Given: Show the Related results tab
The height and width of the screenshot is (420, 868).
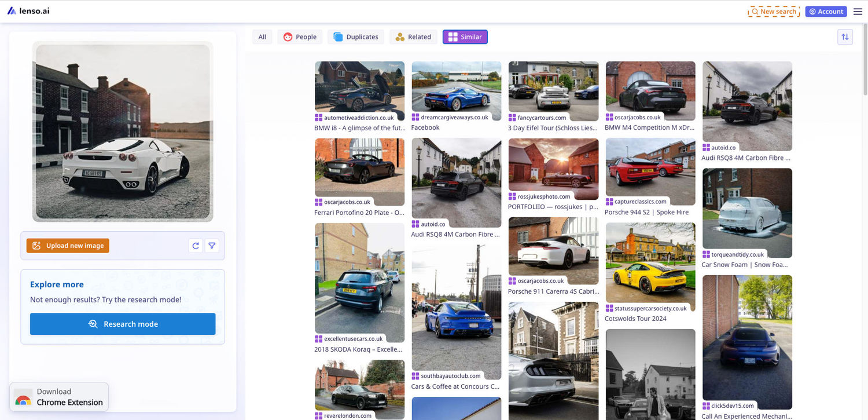Looking at the screenshot, I should pyautogui.click(x=413, y=37).
